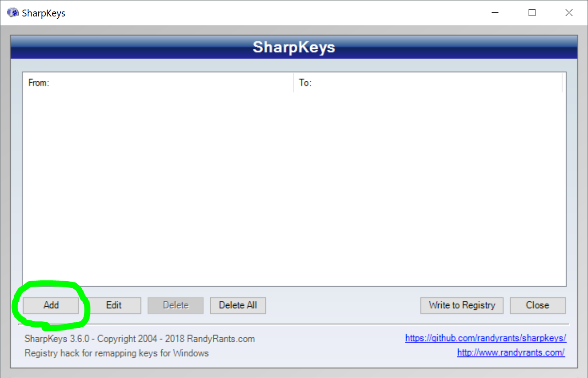Screen dimensions: 588x378
Task: Click Write to Registry
Action: click(x=461, y=305)
